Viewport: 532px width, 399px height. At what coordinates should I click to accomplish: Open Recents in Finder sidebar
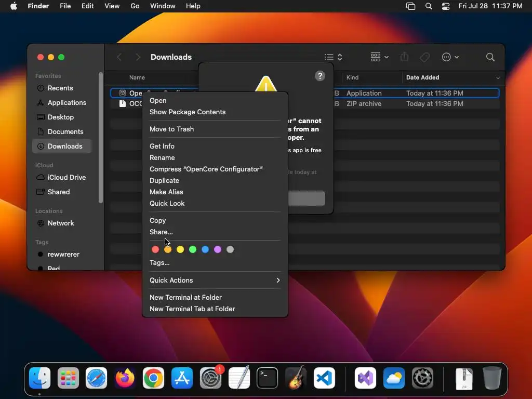click(x=62, y=88)
